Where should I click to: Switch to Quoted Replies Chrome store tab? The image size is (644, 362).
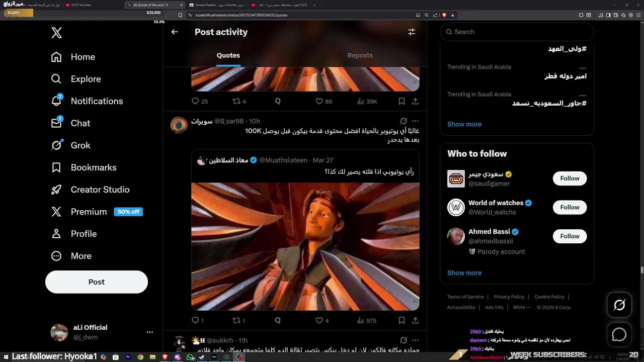216,5
